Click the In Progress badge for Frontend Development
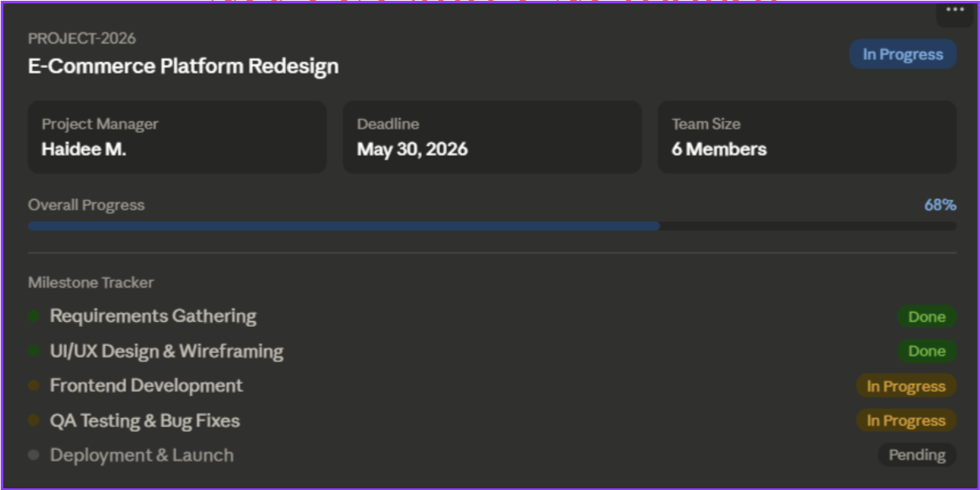 tap(906, 385)
